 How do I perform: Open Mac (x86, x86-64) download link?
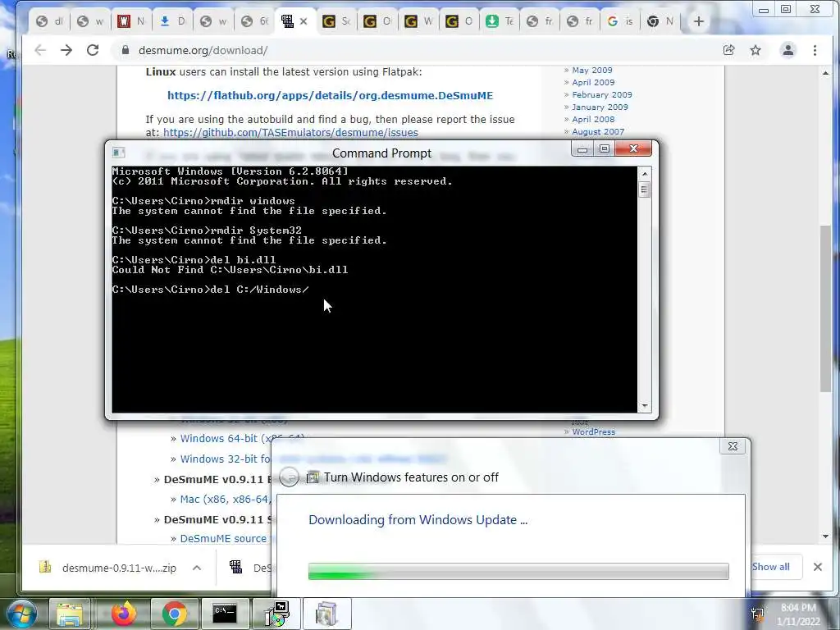click(x=226, y=499)
